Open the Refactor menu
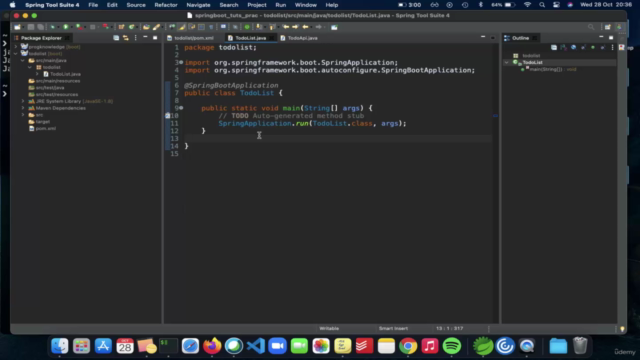The image size is (640, 360). pos(166,5)
